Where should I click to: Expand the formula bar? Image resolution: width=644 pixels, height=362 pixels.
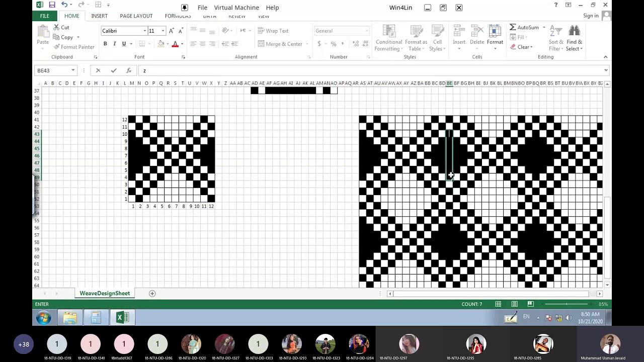pyautogui.click(x=606, y=70)
